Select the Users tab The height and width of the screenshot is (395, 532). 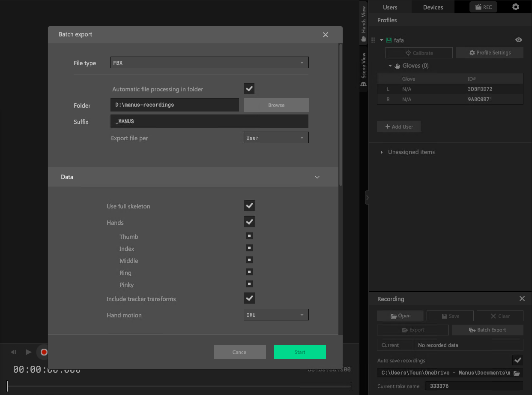pos(390,7)
